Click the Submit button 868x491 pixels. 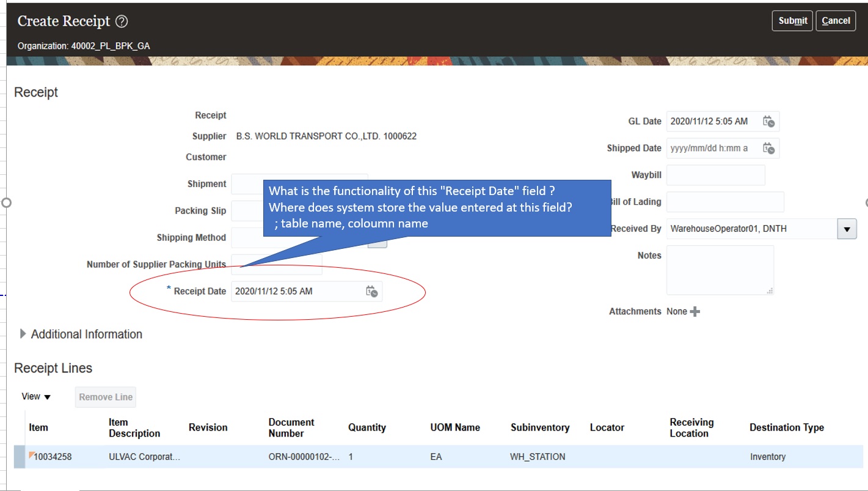(792, 20)
